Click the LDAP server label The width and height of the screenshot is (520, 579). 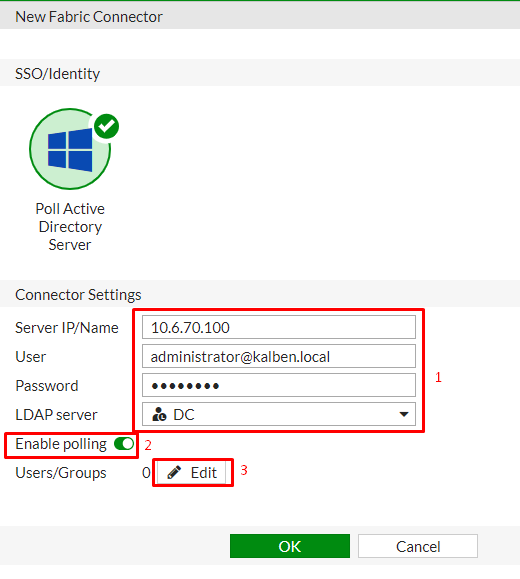(56, 415)
